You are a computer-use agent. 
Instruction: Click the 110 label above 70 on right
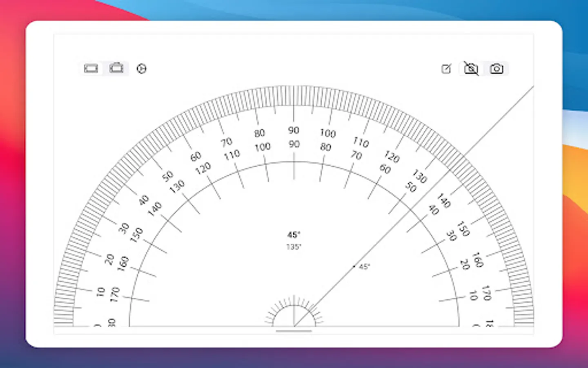(361, 142)
